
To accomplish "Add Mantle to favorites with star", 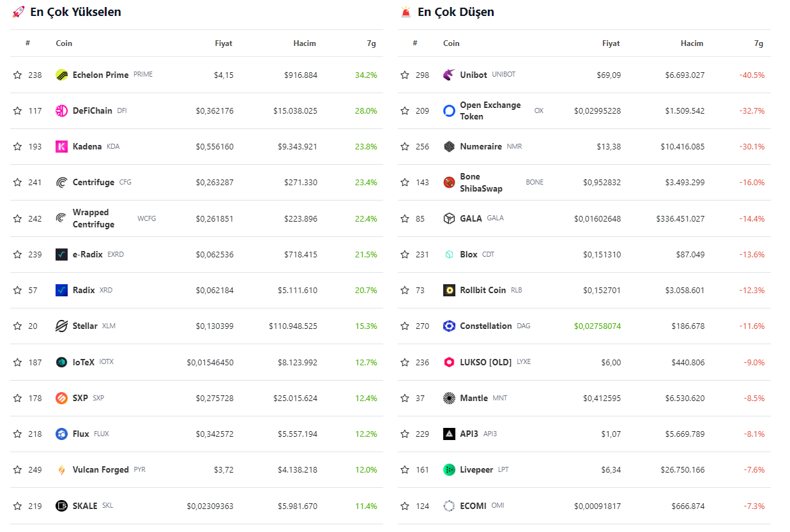I will [405, 398].
